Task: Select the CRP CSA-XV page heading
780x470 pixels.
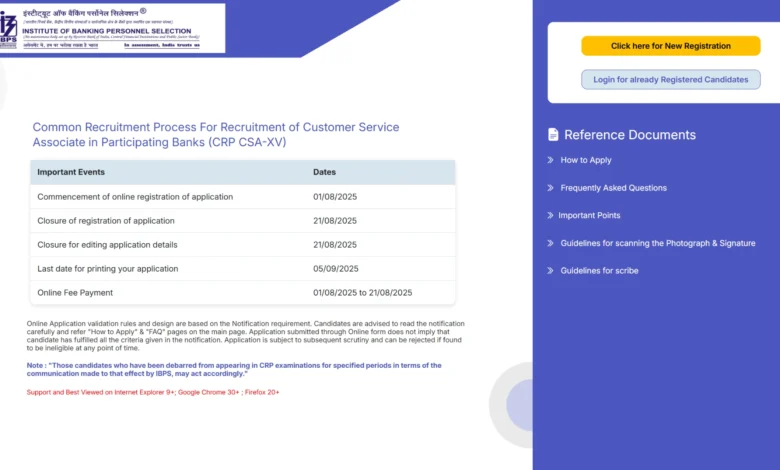Action: tap(216, 135)
